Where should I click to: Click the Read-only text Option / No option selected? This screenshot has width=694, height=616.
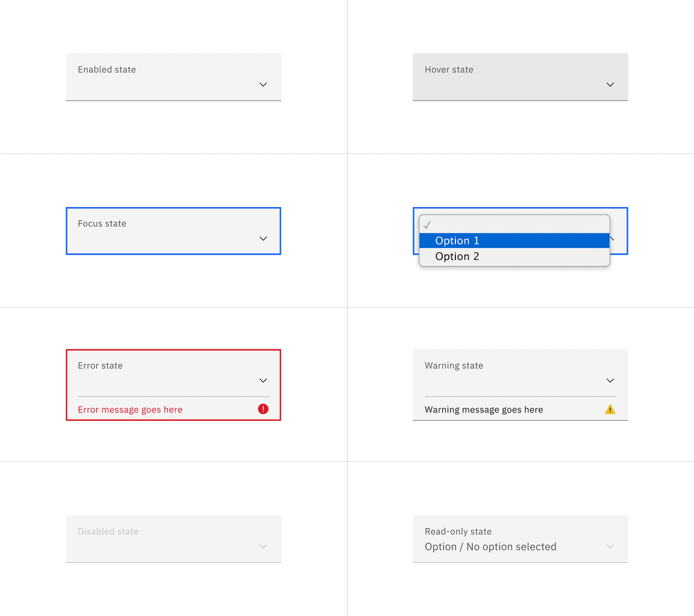click(x=490, y=547)
